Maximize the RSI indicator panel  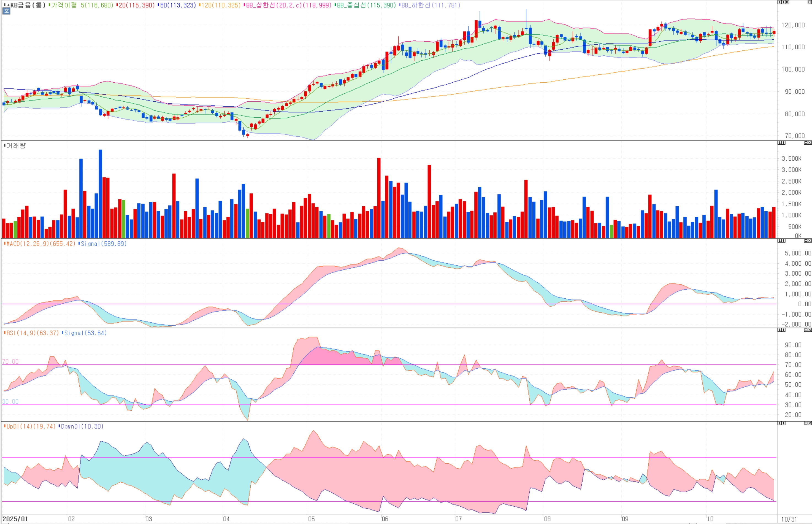(806, 330)
